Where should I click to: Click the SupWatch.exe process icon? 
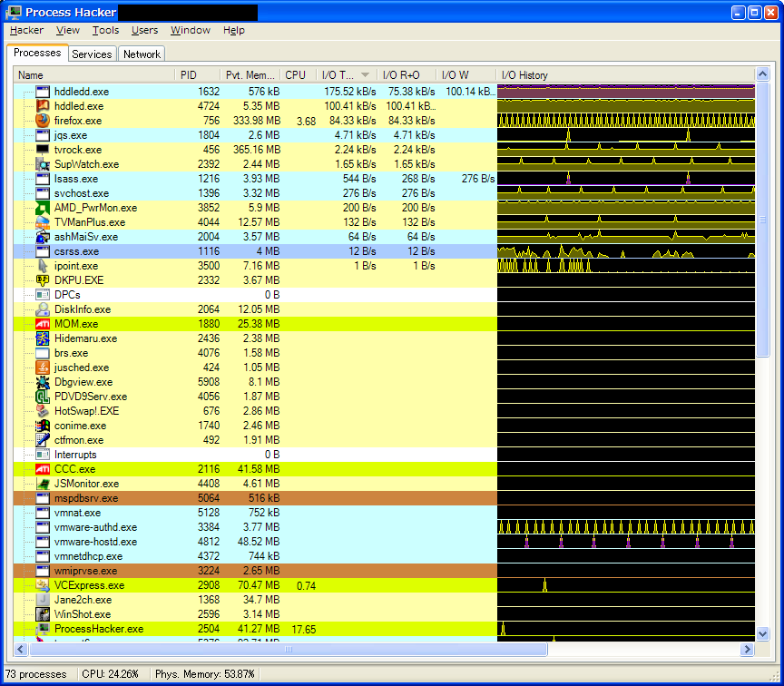pos(43,164)
